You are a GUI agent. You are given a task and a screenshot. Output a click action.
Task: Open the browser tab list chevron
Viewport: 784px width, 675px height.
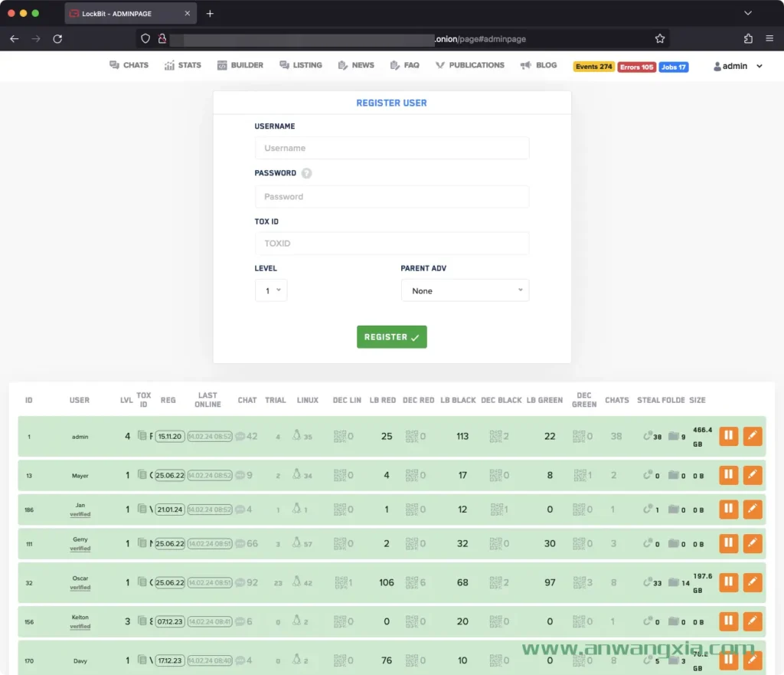coord(748,13)
